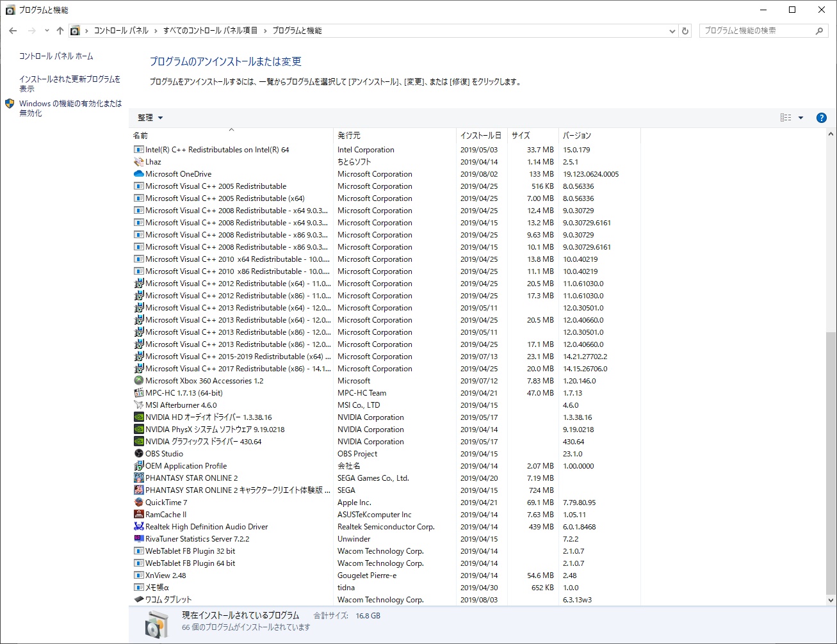Image resolution: width=837 pixels, height=644 pixels.
Task: Click the RamCache II icon
Action: [x=139, y=515]
